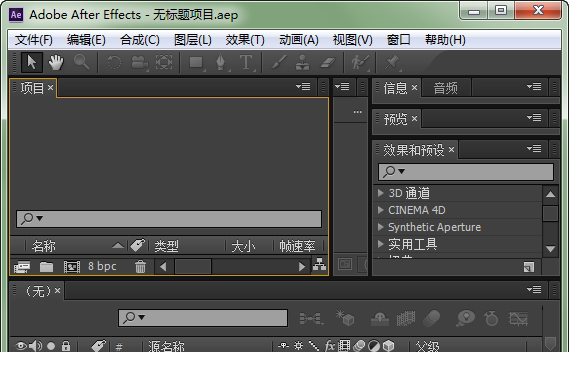
Task: Open the 预览 panel options menu
Action: coord(534,118)
